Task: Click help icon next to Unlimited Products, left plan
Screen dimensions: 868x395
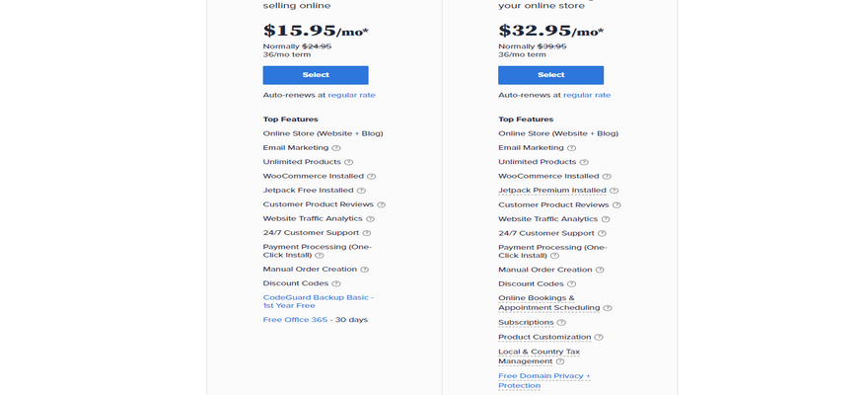Action: (x=348, y=162)
